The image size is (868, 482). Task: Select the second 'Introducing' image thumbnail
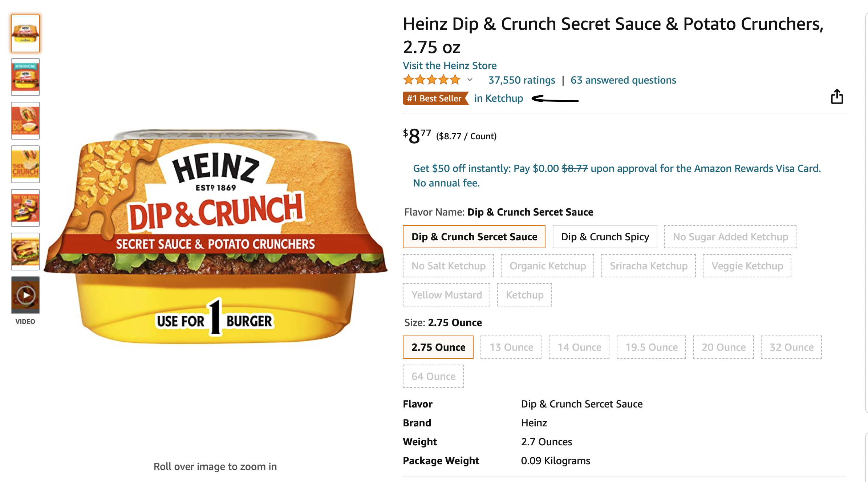click(25, 77)
